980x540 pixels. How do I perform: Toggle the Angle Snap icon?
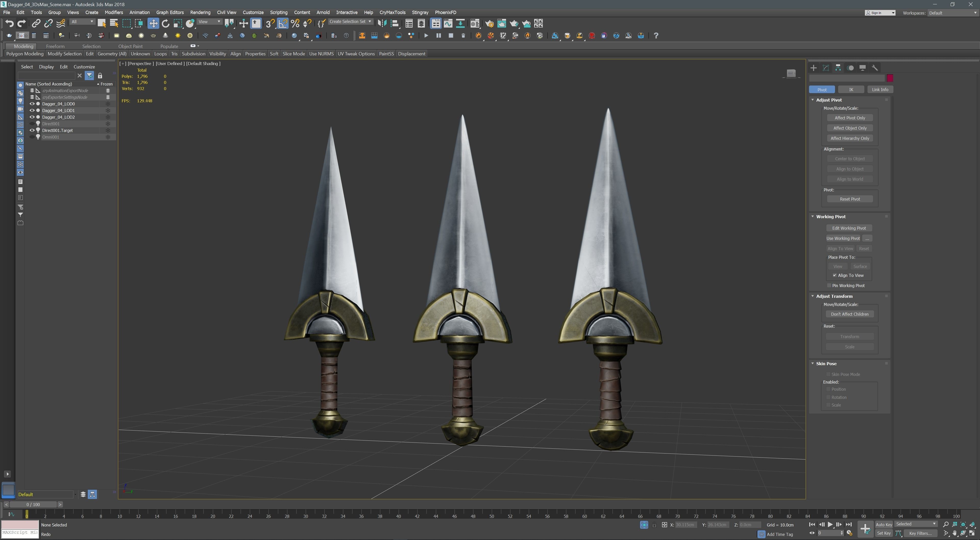pos(283,23)
